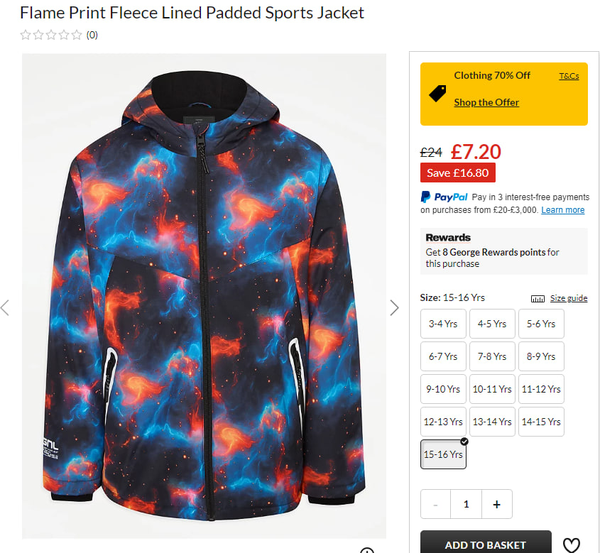Click the flame jacket main image

[x=204, y=296]
